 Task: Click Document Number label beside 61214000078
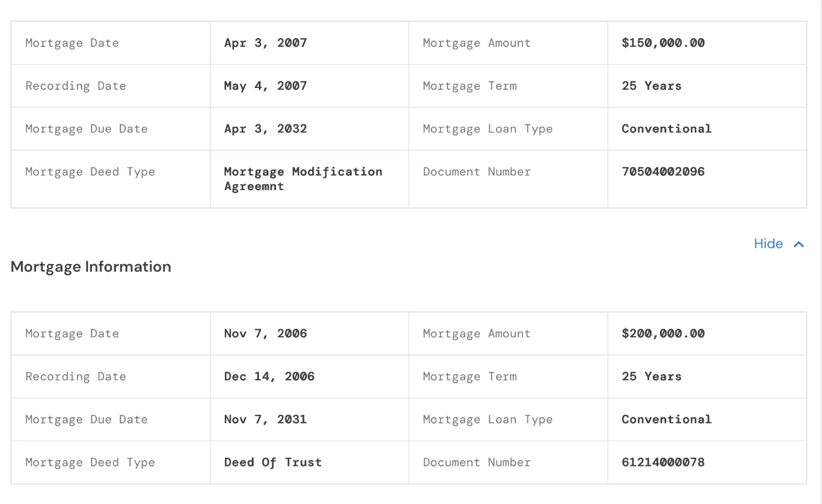tap(477, 462)
